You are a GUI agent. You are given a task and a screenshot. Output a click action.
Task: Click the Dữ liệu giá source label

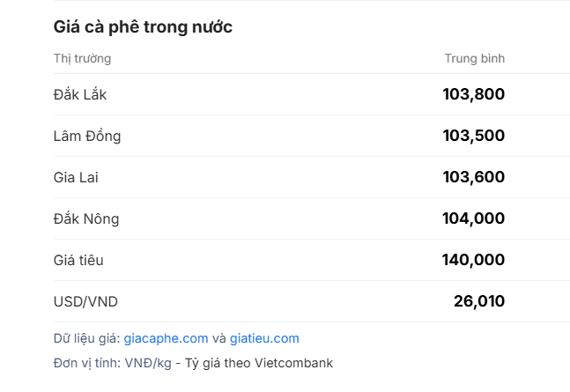[x=86, y=338]
